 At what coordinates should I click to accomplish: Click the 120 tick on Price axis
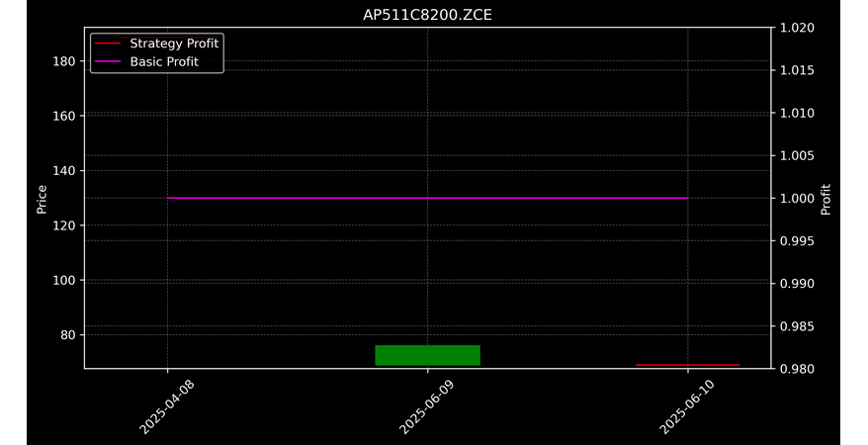tap(64, 225)
